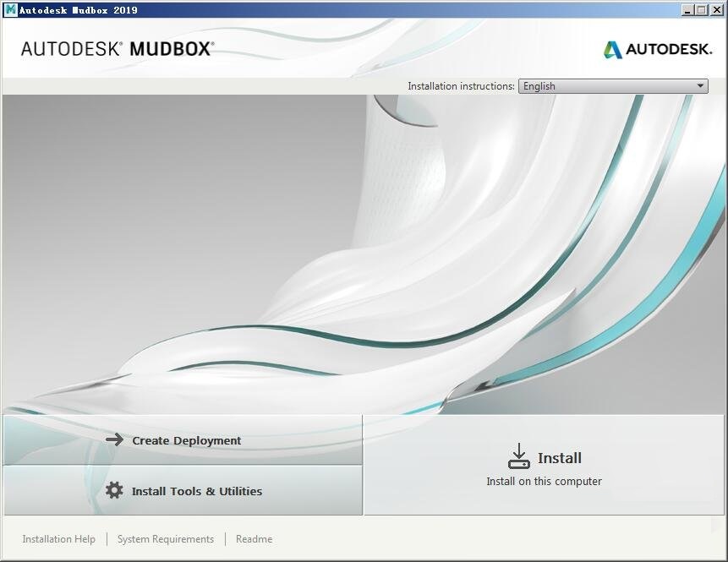This screenshot has width=728, height=562.
Task: Click the 'Installation instructions:' label
Action: tap(461, 86)
